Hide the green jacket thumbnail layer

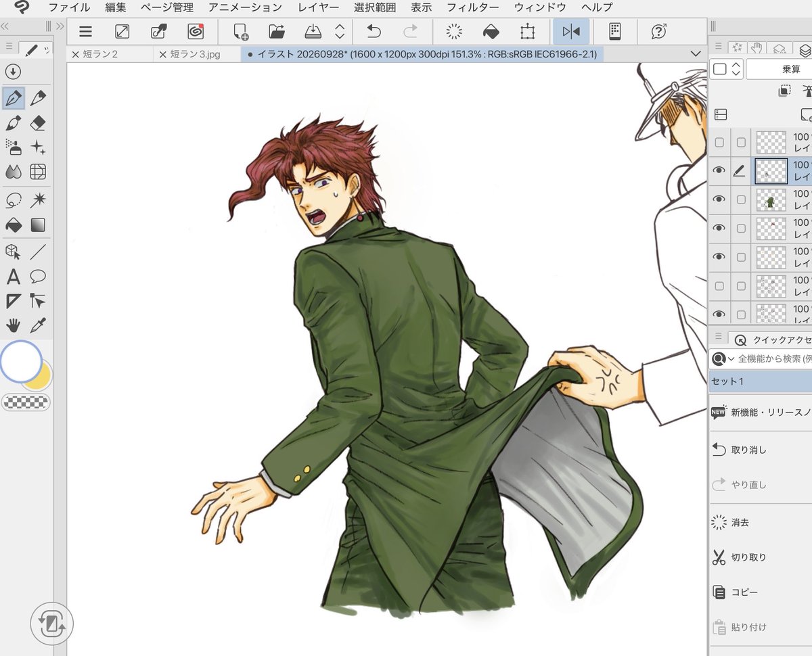point(719,200)
